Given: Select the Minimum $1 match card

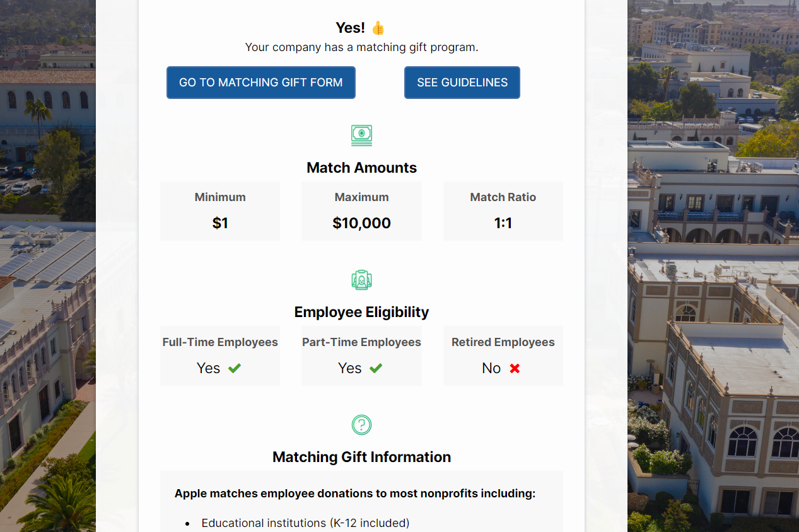Looking at the screenshot, I should (220, 211).
